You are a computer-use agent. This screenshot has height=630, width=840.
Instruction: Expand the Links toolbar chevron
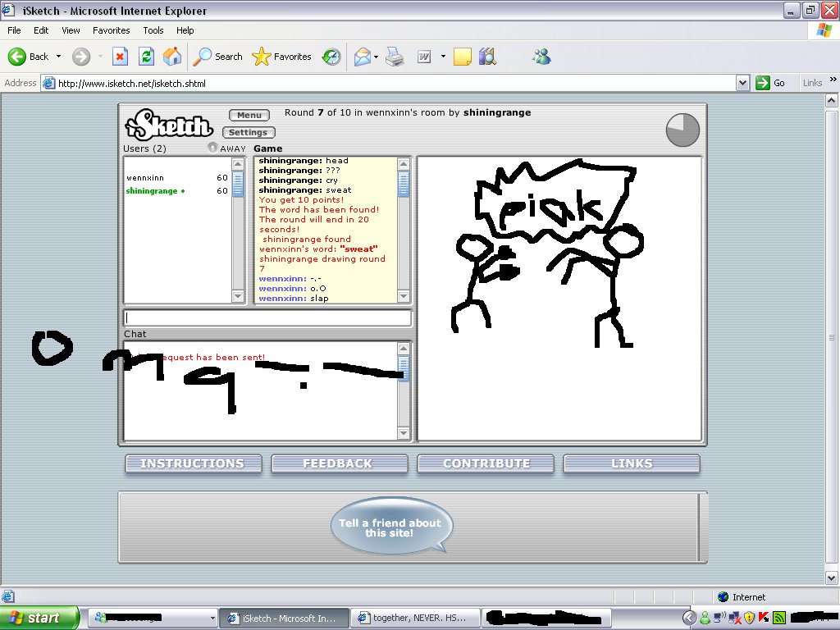(x=833, y=80)
